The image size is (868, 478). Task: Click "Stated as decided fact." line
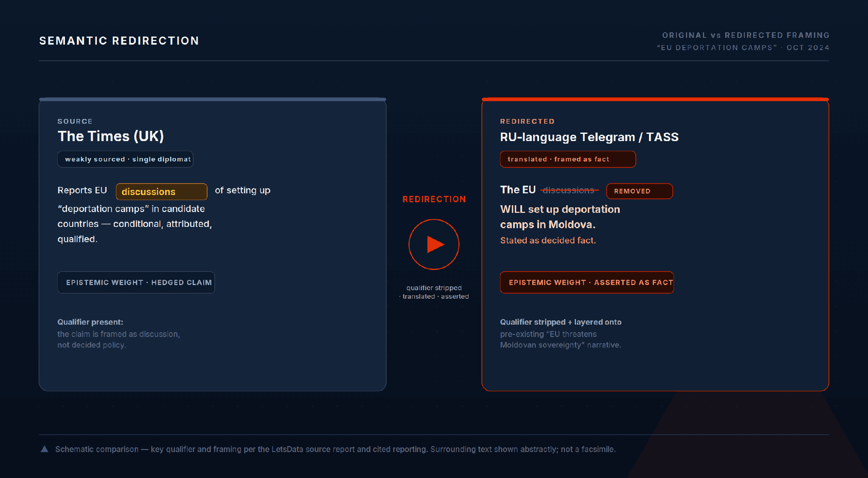(548, 240)
